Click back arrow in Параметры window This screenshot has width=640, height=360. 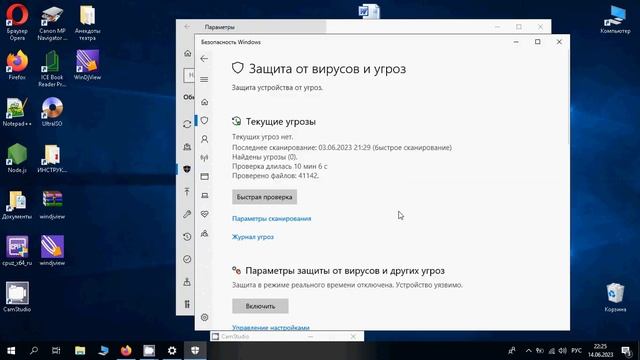tap(187, 27)
